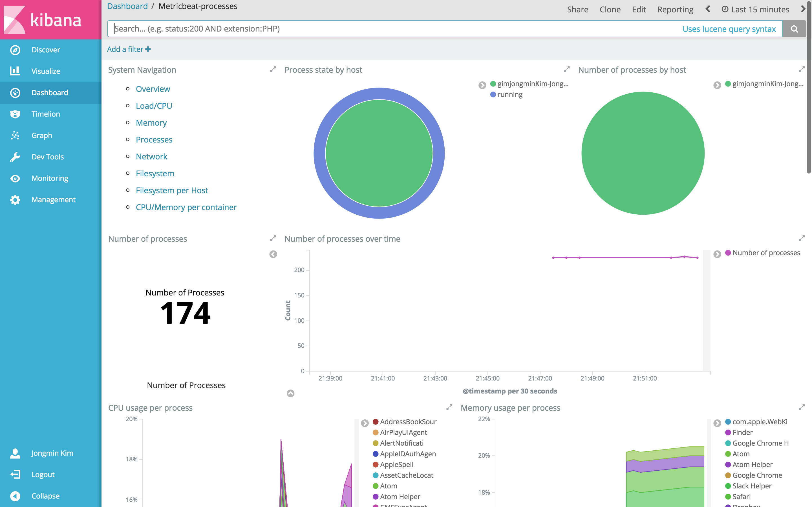Open the Visualize bar chart icon

[15, 71]
